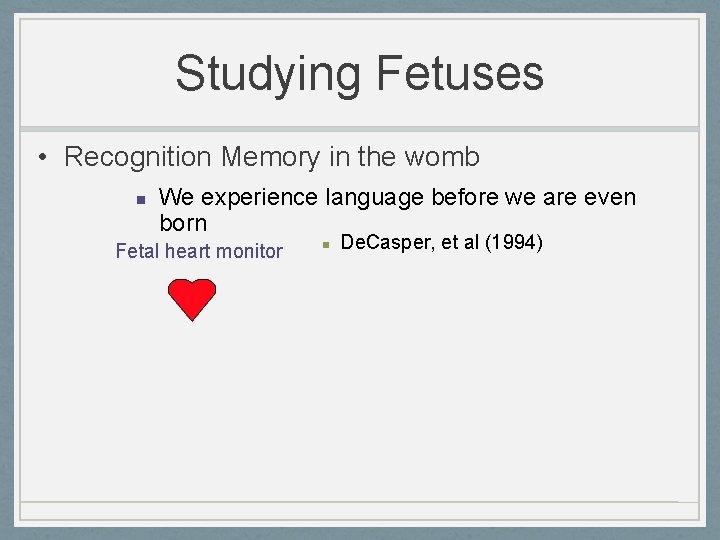Click the square bullet before 'We experience'
The height and width of the screenshot is (540, 720).
[x=141, y=199]
